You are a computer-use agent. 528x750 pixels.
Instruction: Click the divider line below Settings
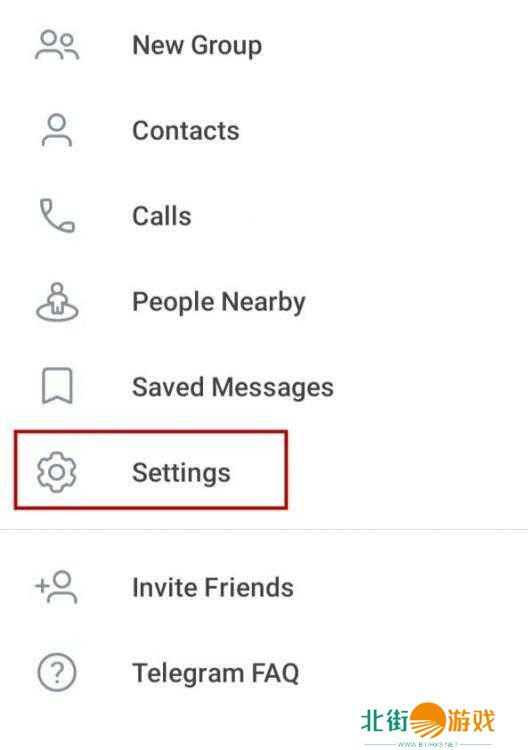pyautogui.click(x=264, y=529)
